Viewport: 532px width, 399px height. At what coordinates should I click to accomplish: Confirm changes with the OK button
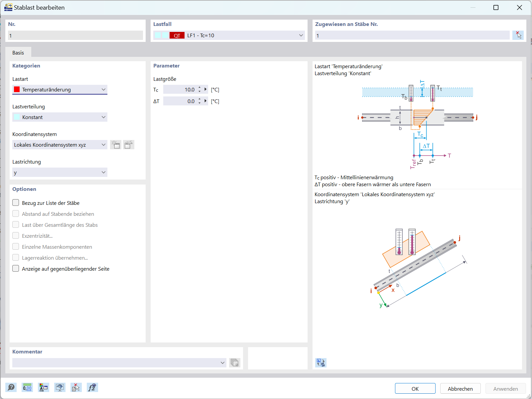tap(415, 388)
